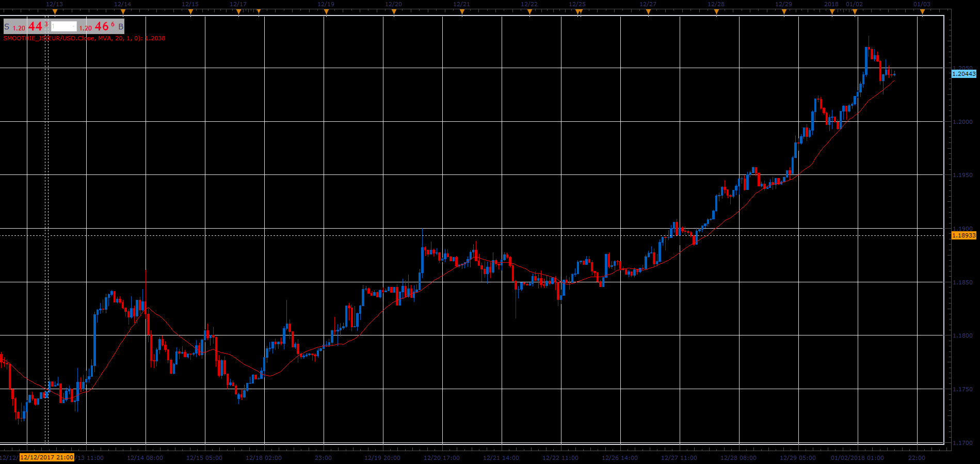Click the 1.1700 price axis label
This screenshot has height=464, width=980.
click(x=962, y=443)
